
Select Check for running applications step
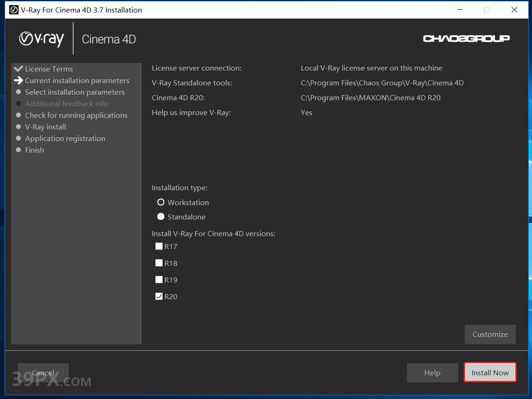tap(76, 115)
